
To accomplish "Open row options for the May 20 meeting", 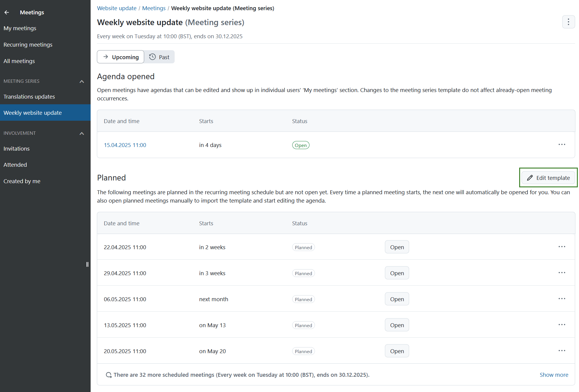I will coord(562,350).
